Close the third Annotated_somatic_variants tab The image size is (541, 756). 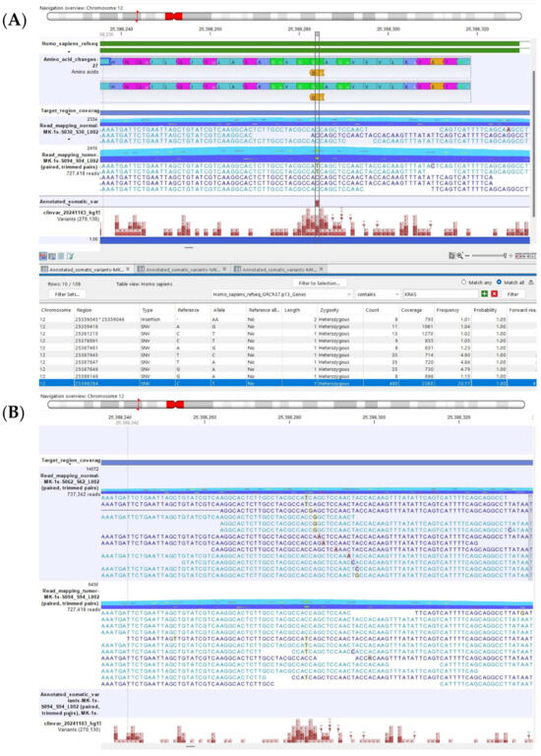pyautogui.click(x=322, y=269)
